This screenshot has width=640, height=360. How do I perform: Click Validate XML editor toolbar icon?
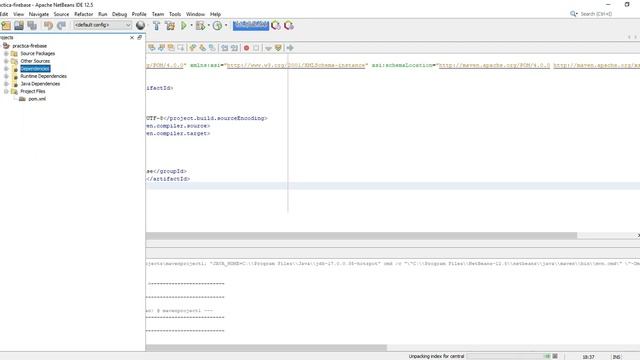pos(278,48)
